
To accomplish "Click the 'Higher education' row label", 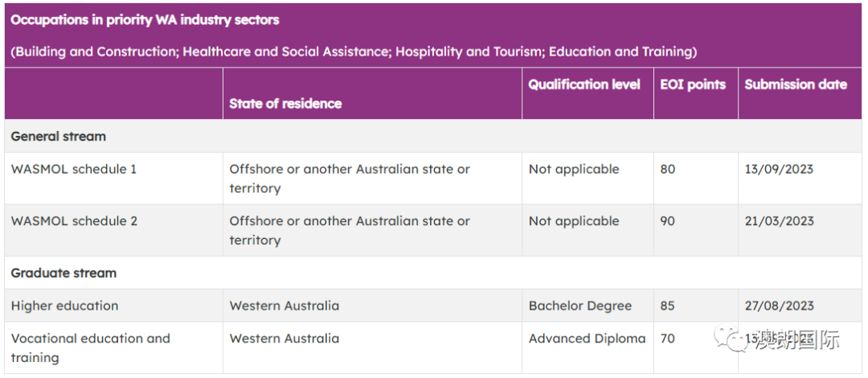I will click(x=65, y=306).
